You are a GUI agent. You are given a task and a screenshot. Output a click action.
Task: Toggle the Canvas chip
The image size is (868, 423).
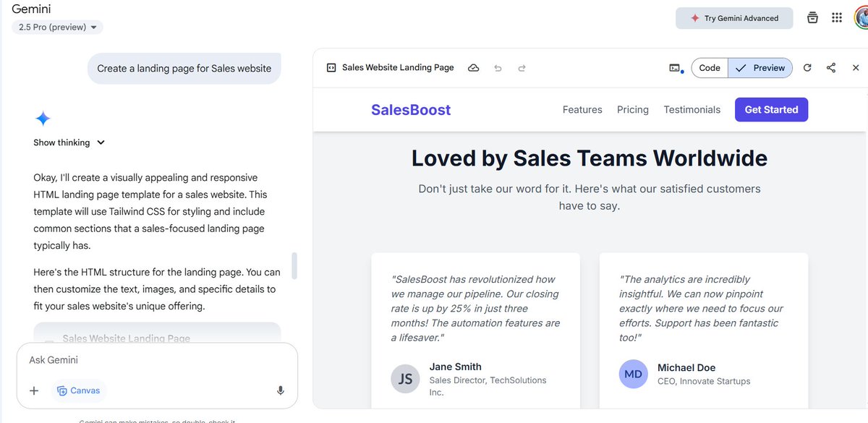[79, 391]
